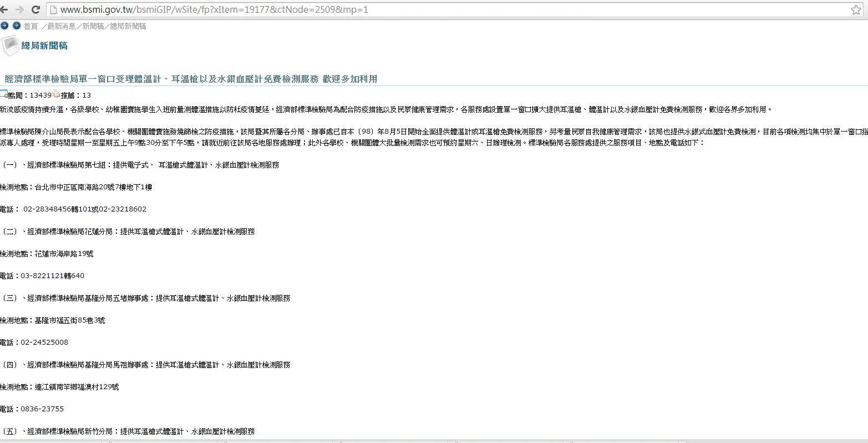Open the 新聞稿 breadcrumb link

tap(93, 26)
